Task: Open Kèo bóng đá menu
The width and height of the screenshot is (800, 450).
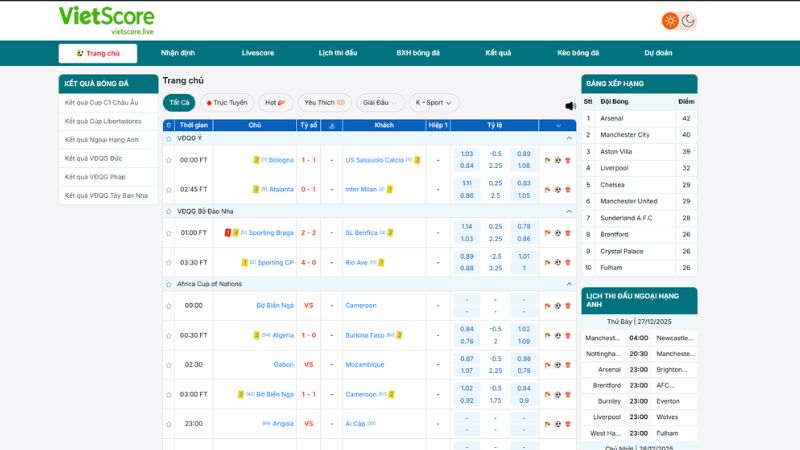Action: 578,53
